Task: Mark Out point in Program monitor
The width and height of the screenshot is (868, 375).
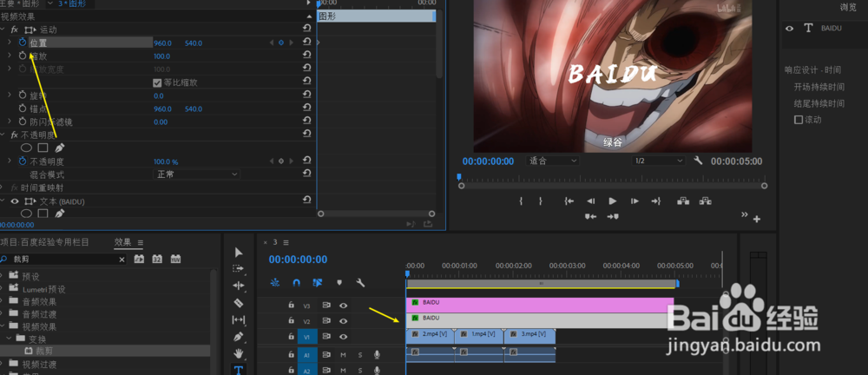Action: click(x=540, y=201)
